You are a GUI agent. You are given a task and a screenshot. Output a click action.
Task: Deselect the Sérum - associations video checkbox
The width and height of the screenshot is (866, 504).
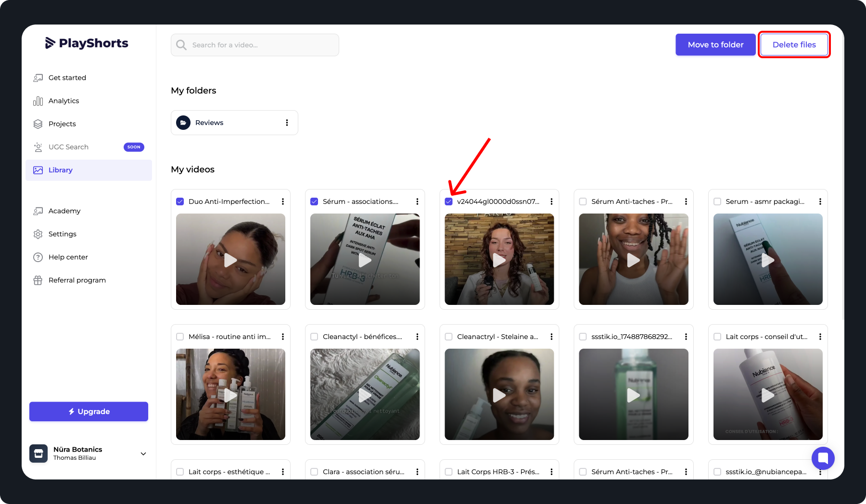(314, 202)
